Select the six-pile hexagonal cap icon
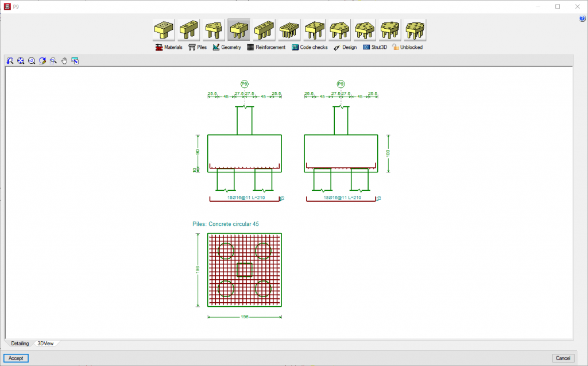588x366 pixels. click(x=390, y=30)
